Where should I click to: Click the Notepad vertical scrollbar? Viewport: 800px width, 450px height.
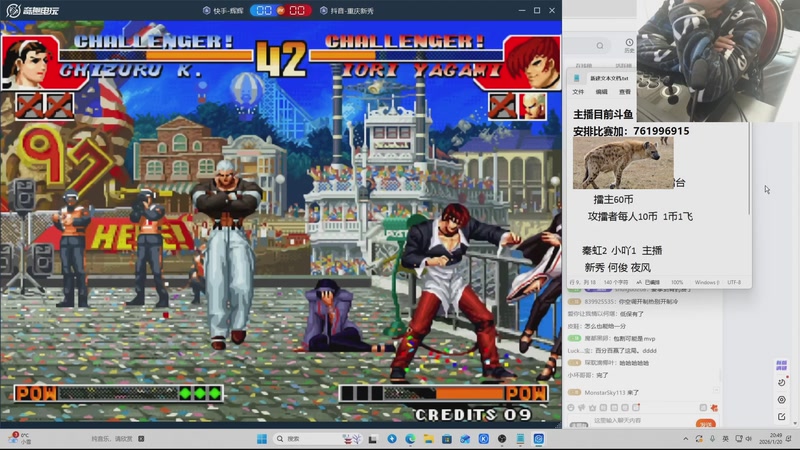pos(749,168)
